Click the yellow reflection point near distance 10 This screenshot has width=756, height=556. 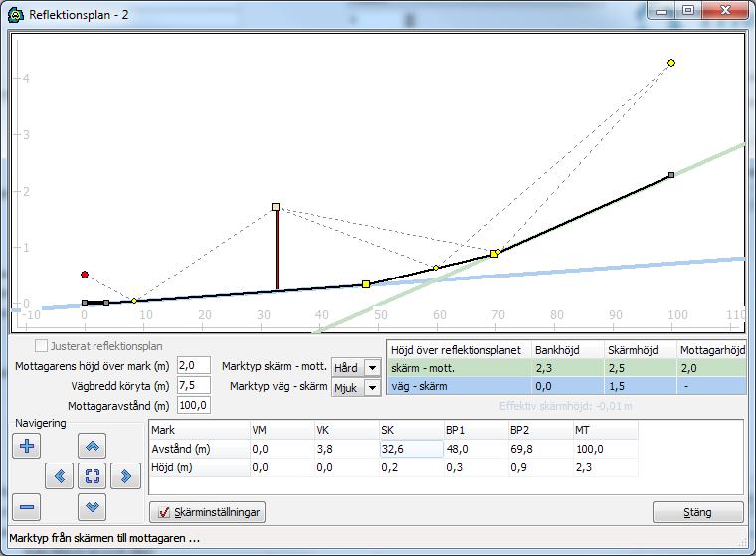pos(134,301)
